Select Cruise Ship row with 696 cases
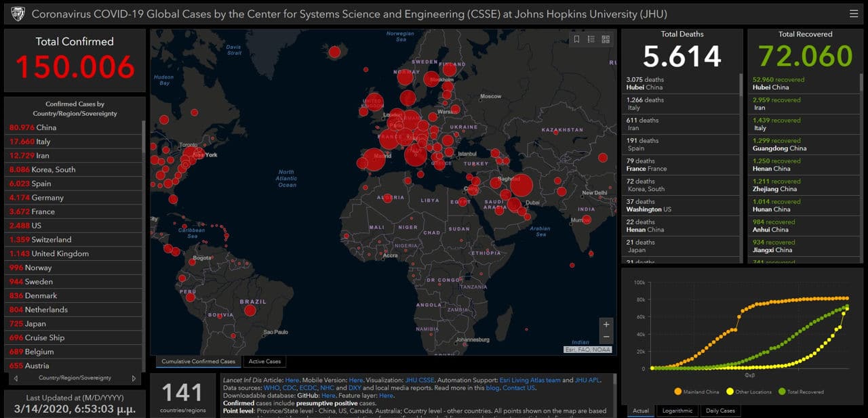The width and height of the screenshot is (868, 418). point(73,337)
